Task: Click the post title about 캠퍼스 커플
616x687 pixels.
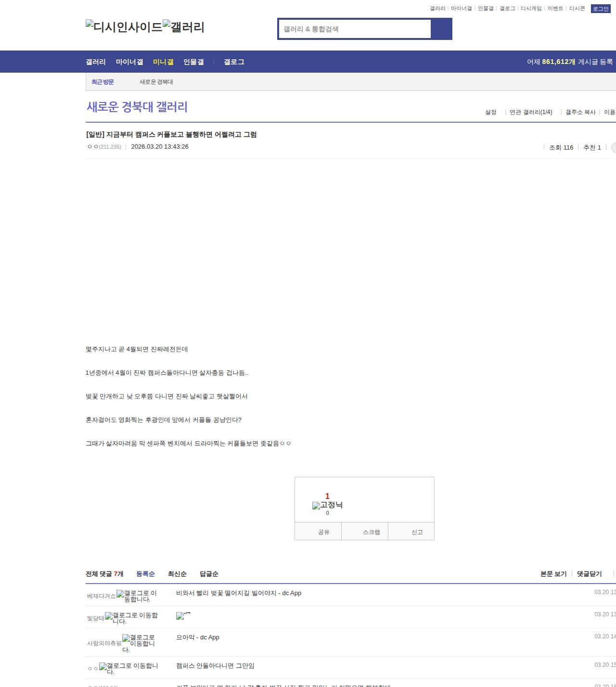Action: point(171,135)
